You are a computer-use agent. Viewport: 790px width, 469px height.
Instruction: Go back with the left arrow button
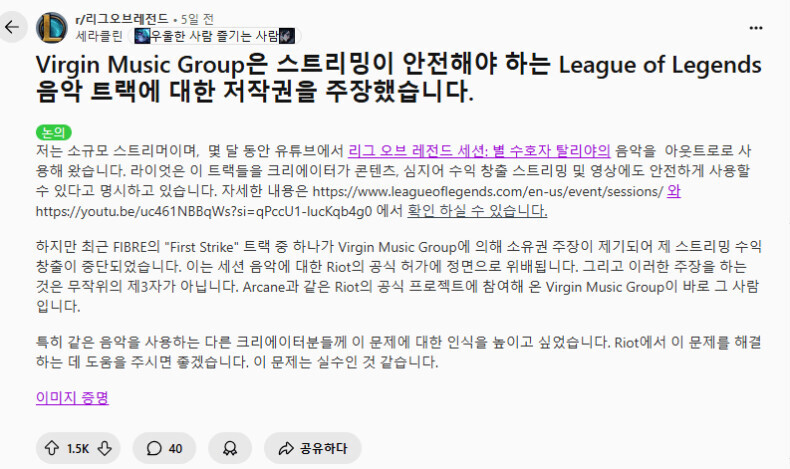point(12,27)
